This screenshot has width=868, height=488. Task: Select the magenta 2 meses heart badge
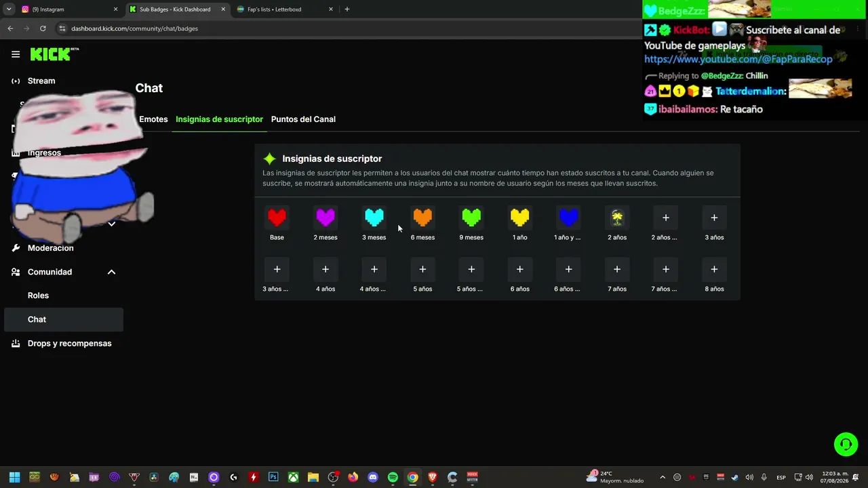point(325,218)
